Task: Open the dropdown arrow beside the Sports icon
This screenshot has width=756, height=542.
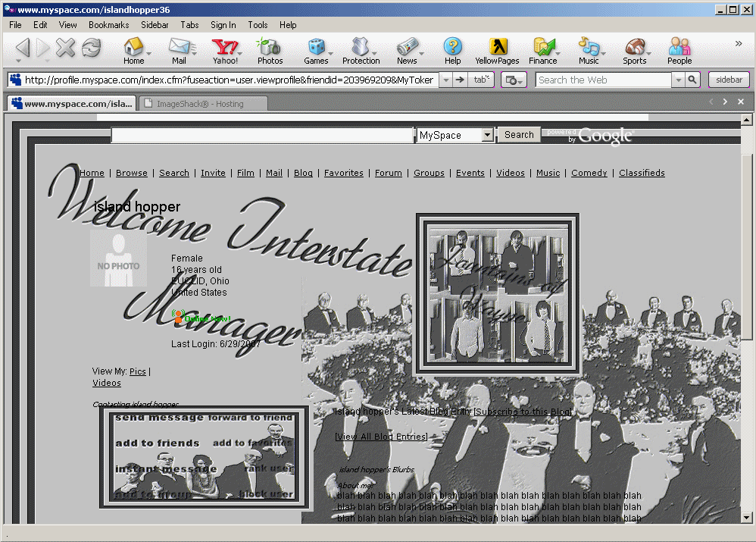Action: (649, 54)
